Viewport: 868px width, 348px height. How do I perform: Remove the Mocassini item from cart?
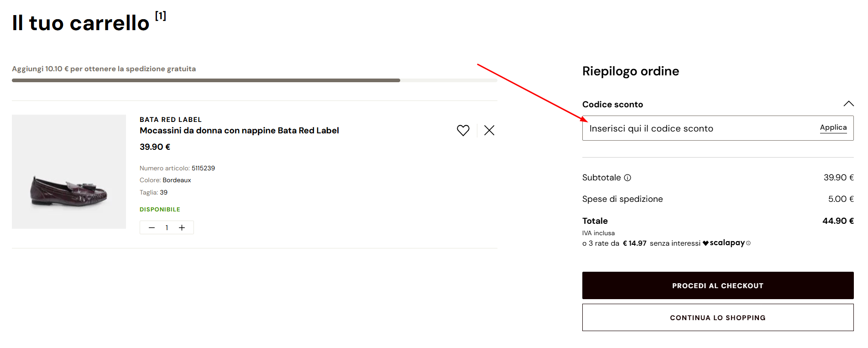point(489,130)
